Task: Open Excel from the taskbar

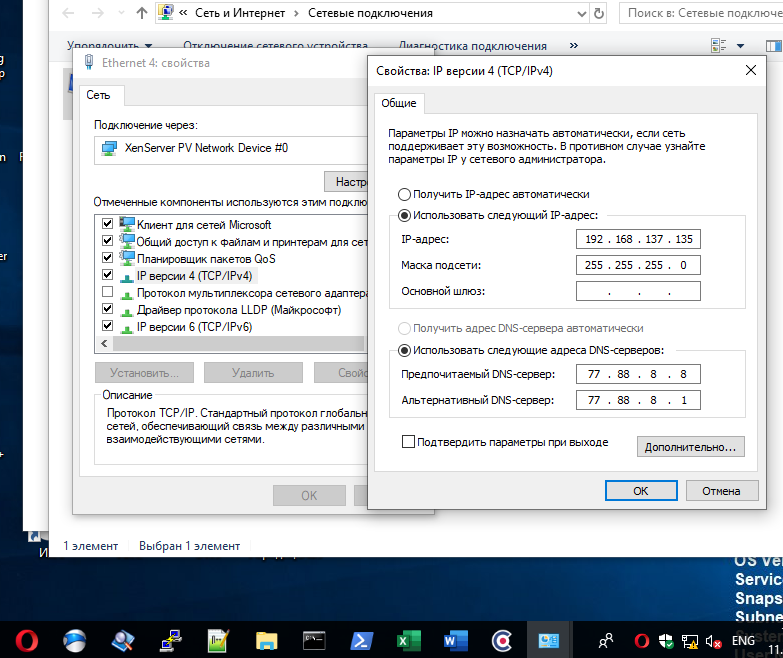Action: coord(408,641)
